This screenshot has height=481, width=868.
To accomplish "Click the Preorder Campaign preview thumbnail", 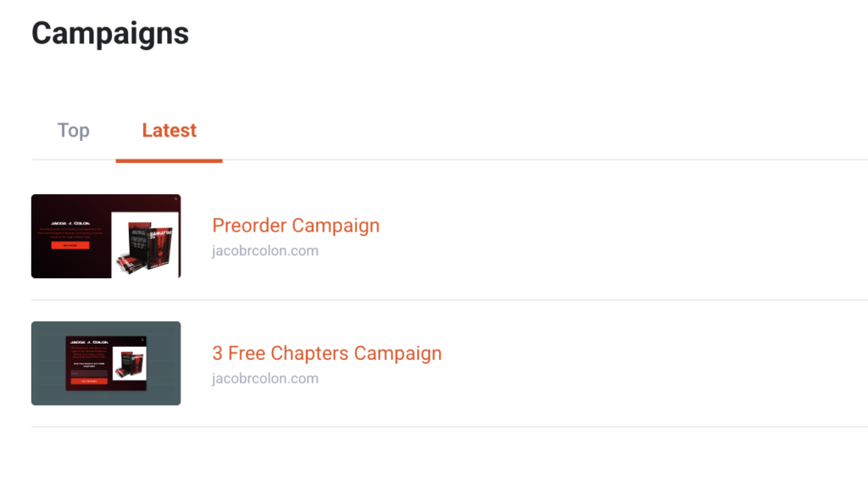I will click(x=106, y=236).
